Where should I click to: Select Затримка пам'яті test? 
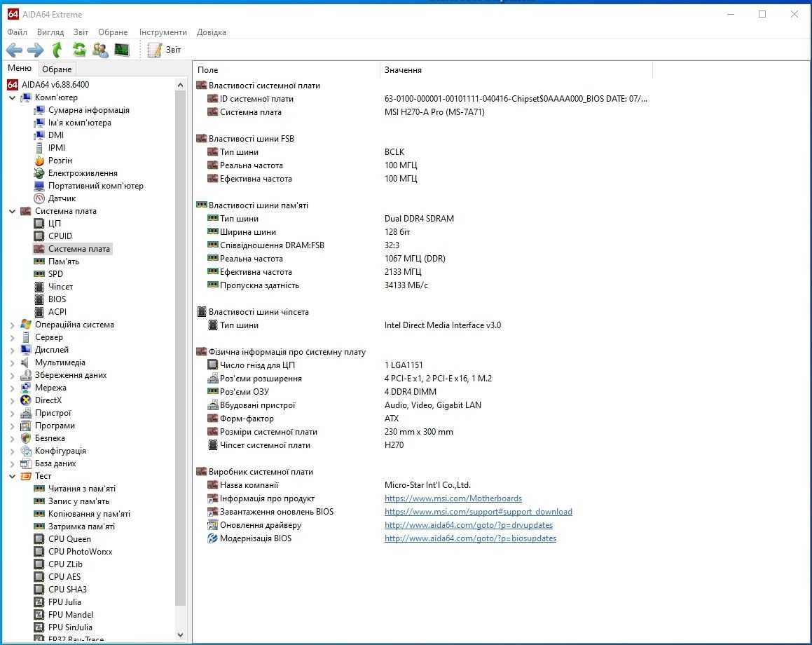pos(81,527)
